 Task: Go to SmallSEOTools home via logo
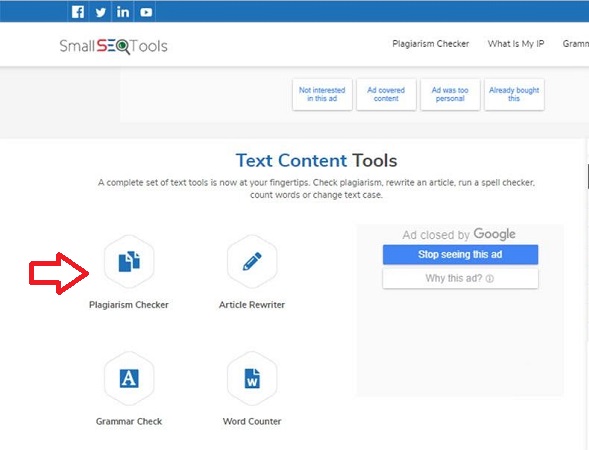click(113, 46)
